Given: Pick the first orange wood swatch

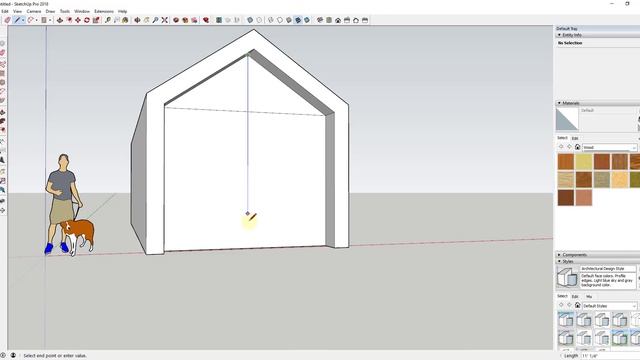Looking at the screenshot, I should click(566, 162).
